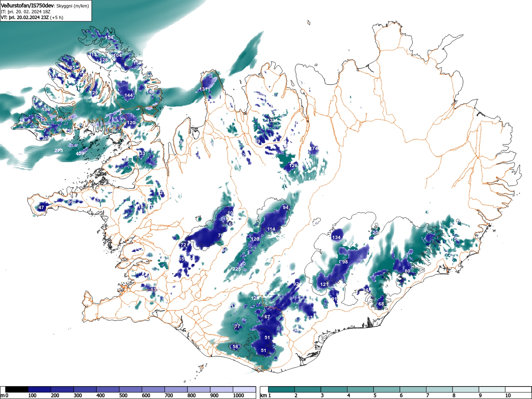The height and width of the screenshot is (399, 532).
Task: Pick the 200–300 m legend swatch
Action: point(62,389)
